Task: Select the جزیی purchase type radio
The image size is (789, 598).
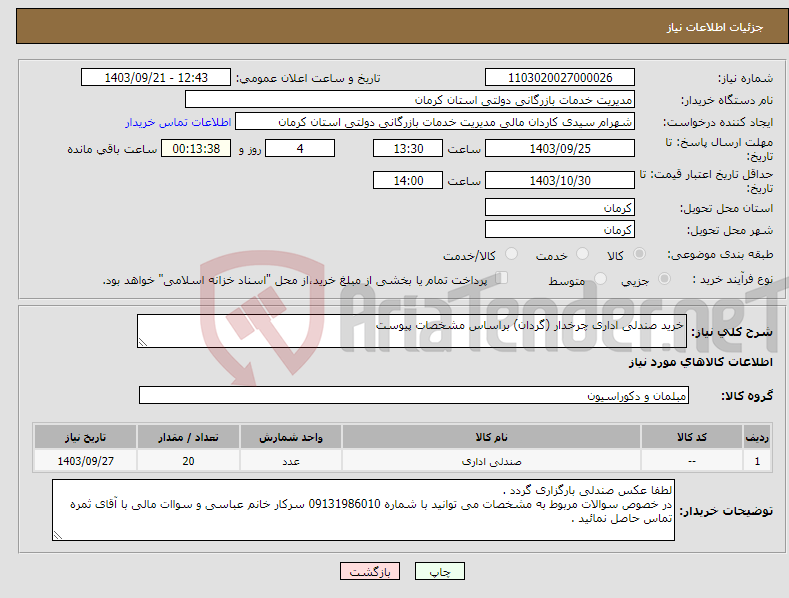Action: (x=664, y=278)
